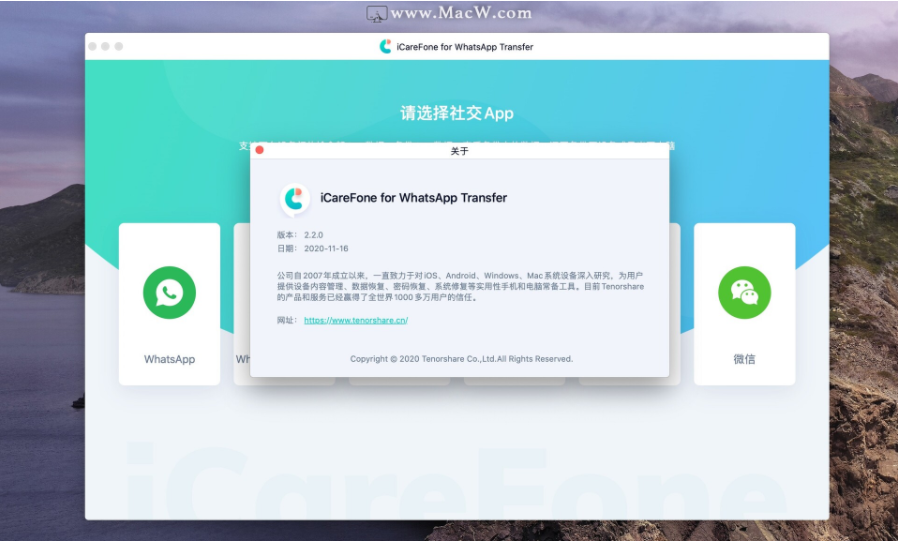Click the iCareFone logo in About dialog
This screenshot has height=542, width=898.
pos(294,199)
